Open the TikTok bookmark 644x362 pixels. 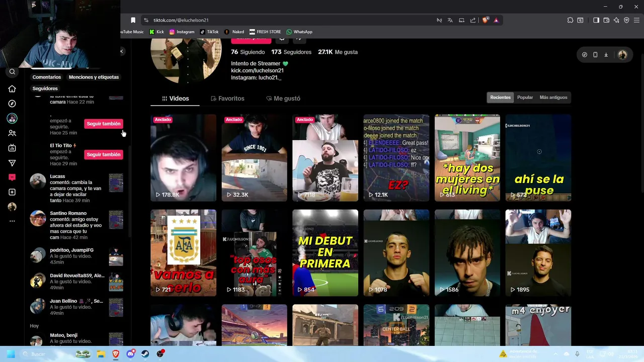[x=209, y=32]
